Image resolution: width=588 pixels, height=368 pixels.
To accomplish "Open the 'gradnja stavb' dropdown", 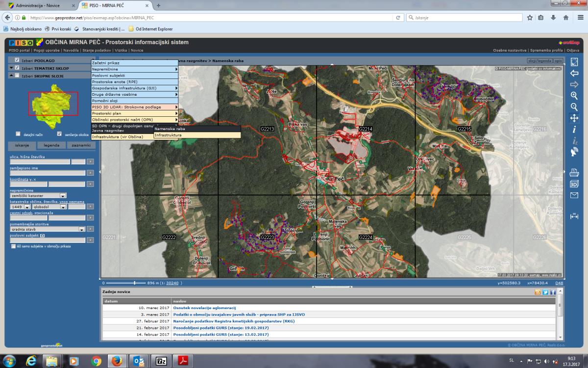I will 82,229.
